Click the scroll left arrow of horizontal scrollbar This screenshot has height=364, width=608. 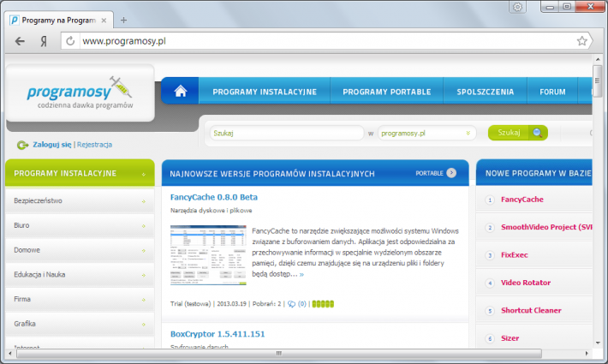click(10, 353)
